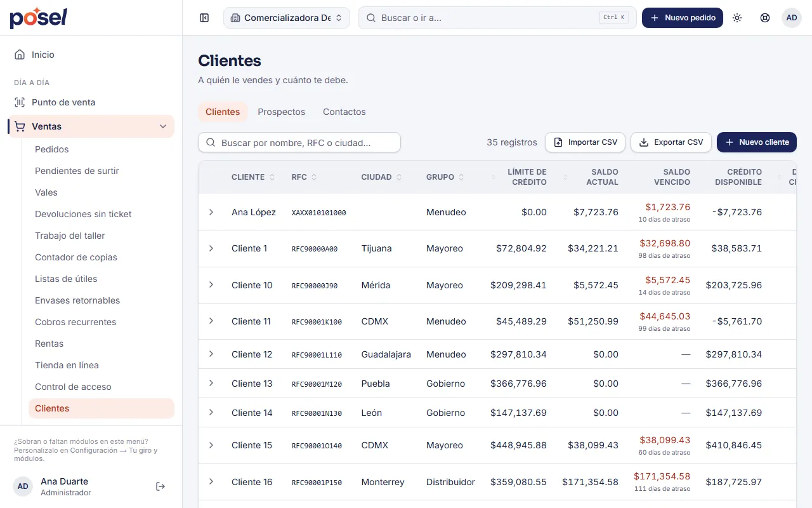
Task: Expand the Ana López row
Action: (x=211, y=212)
